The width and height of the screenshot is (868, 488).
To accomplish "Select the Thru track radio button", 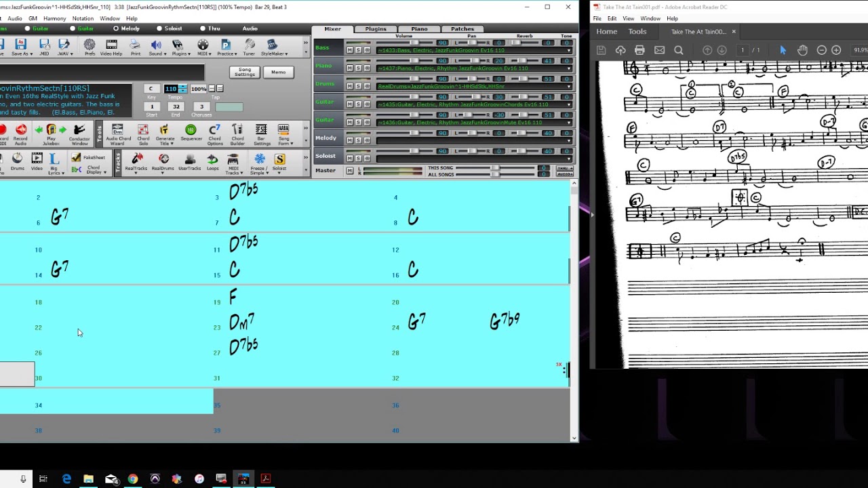I will pos(203,28).
